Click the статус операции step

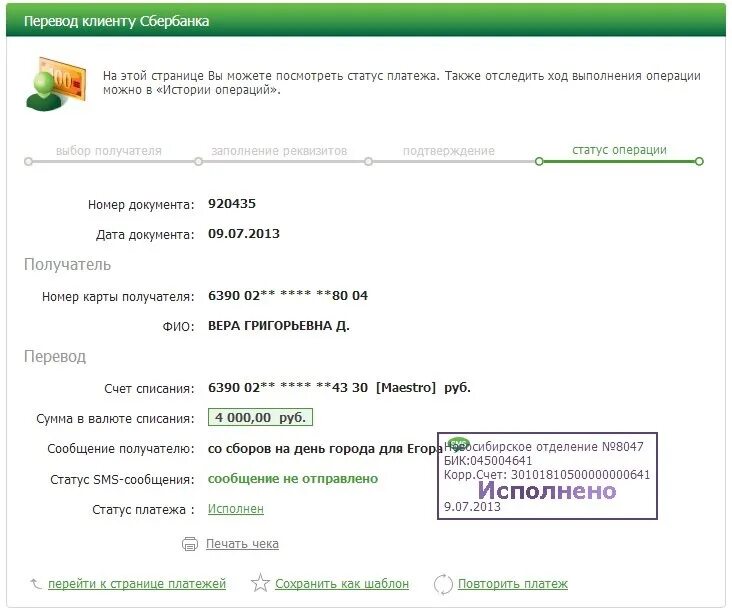tap(619, 150)
